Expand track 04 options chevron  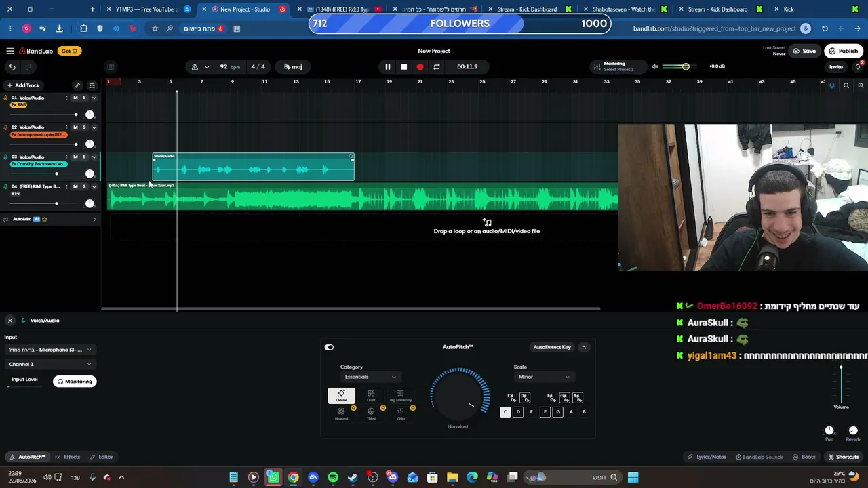94,186
